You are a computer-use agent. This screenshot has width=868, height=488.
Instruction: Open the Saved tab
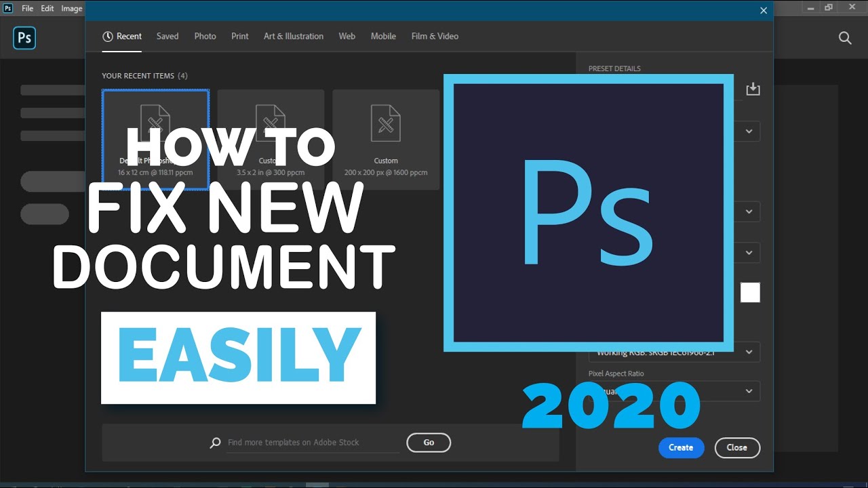point(167,37)
